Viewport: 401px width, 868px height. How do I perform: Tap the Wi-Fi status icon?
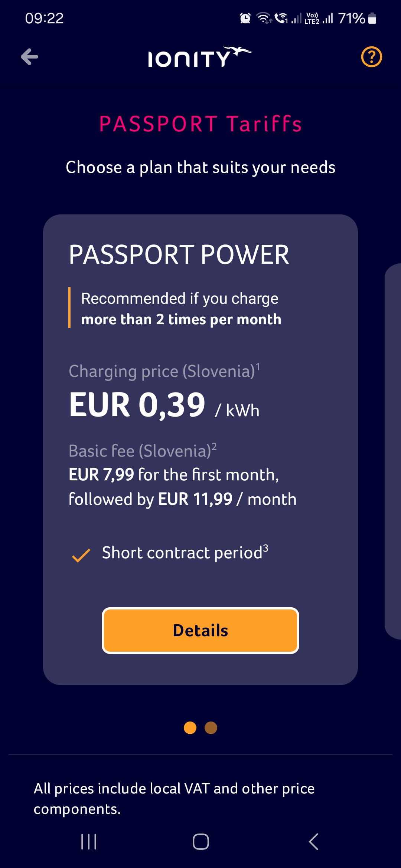[264, 18]
